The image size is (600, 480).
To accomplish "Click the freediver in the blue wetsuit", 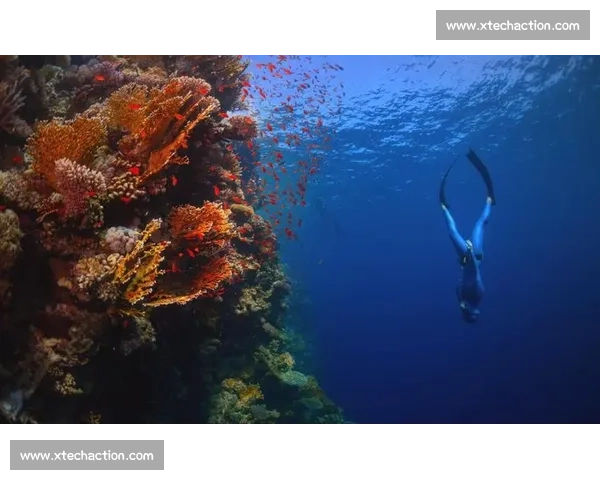I will click(468, 250).
